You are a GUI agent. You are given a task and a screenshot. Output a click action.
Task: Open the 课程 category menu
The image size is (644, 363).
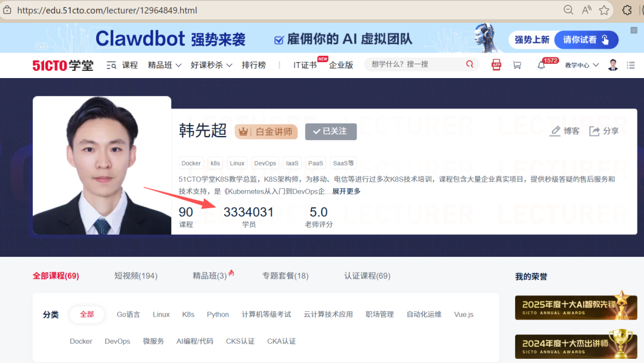click(122, 66)
